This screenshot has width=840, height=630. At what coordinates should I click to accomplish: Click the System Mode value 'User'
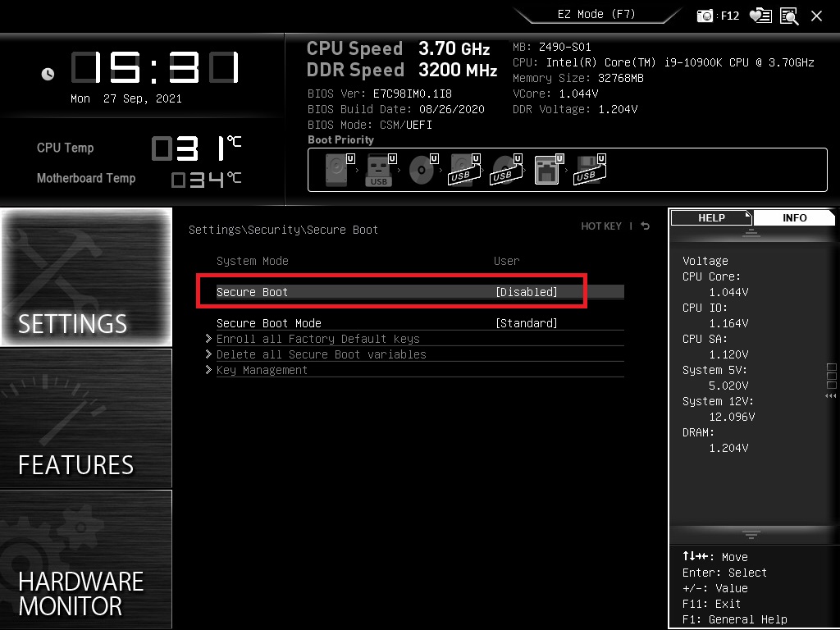[506, 261]
